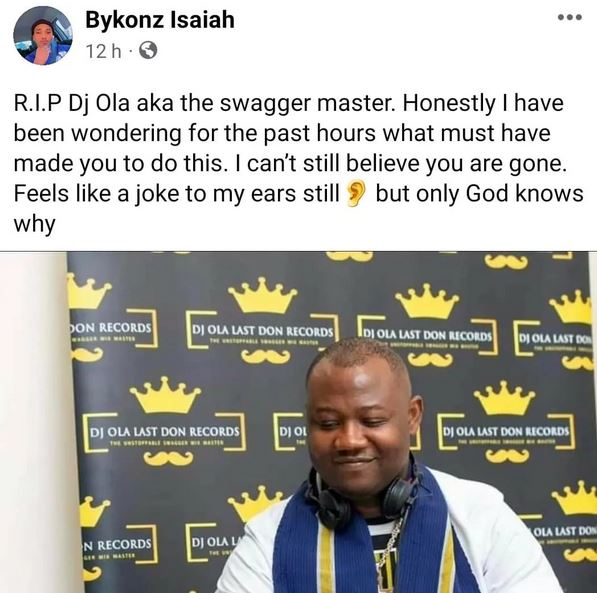
Task: Click the gold chain pendant in photo
Action: (386, 565)
